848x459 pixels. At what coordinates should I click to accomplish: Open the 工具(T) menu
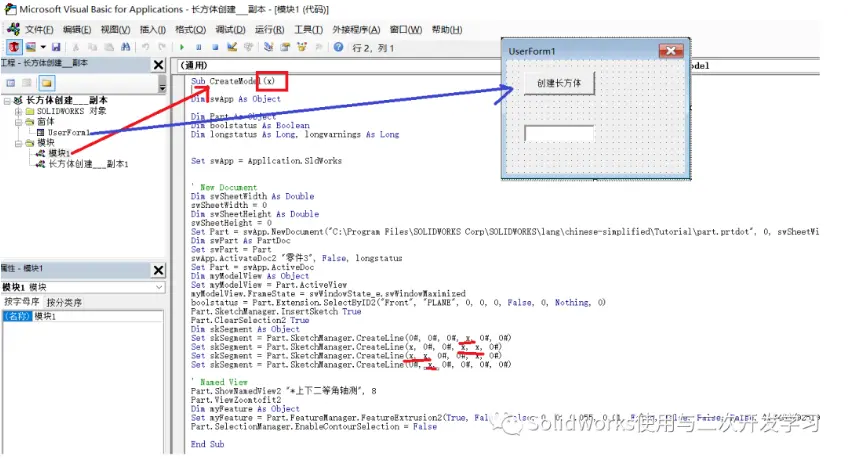308,30
